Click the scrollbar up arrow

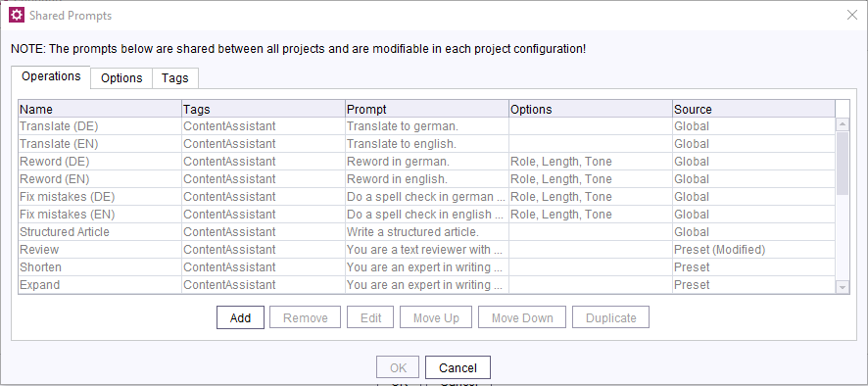pyautogui.click(x=842, y=124)
